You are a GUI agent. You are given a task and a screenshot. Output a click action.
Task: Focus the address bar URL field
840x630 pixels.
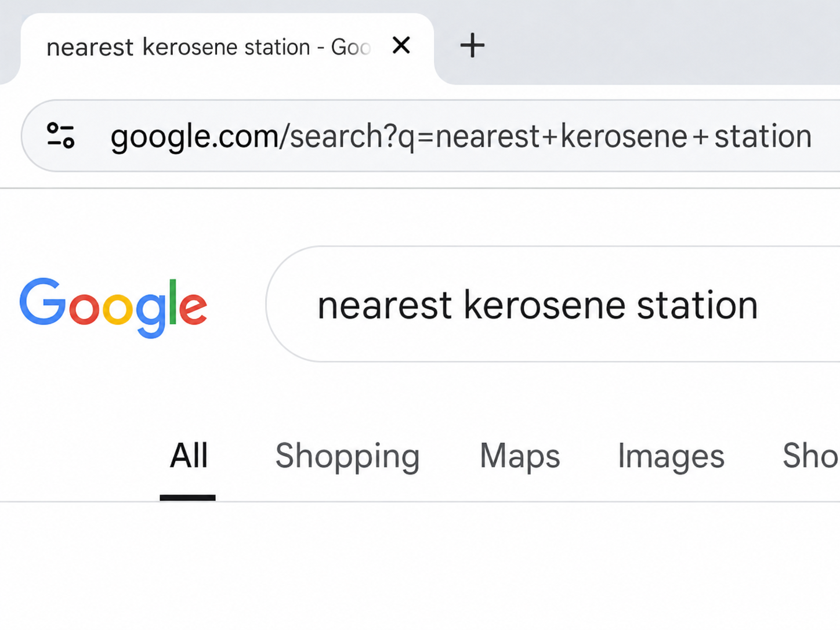[x=430, y=136]
